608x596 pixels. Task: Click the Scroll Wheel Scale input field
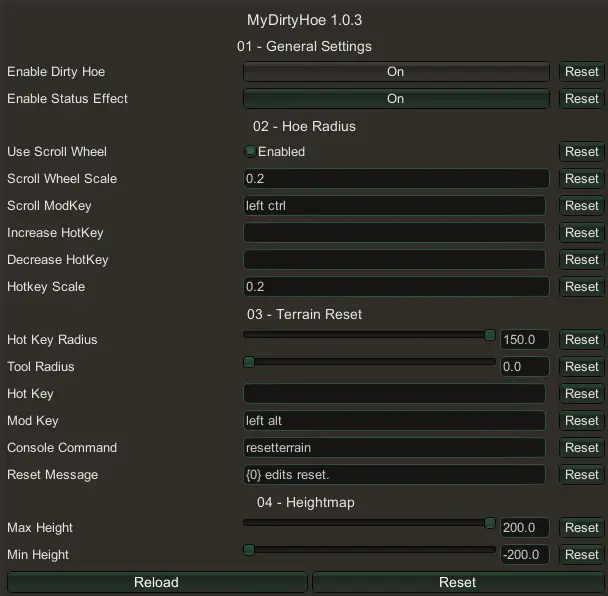coord(396,179)
